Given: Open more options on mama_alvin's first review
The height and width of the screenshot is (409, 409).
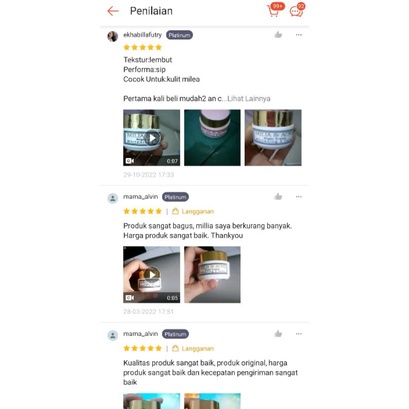Looking at the screenshot, I should [299, 197].
